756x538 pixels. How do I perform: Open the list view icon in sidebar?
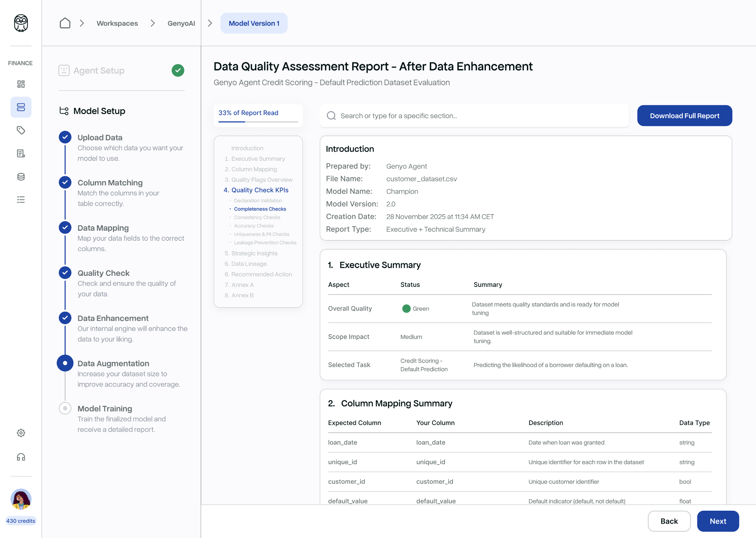21,200
